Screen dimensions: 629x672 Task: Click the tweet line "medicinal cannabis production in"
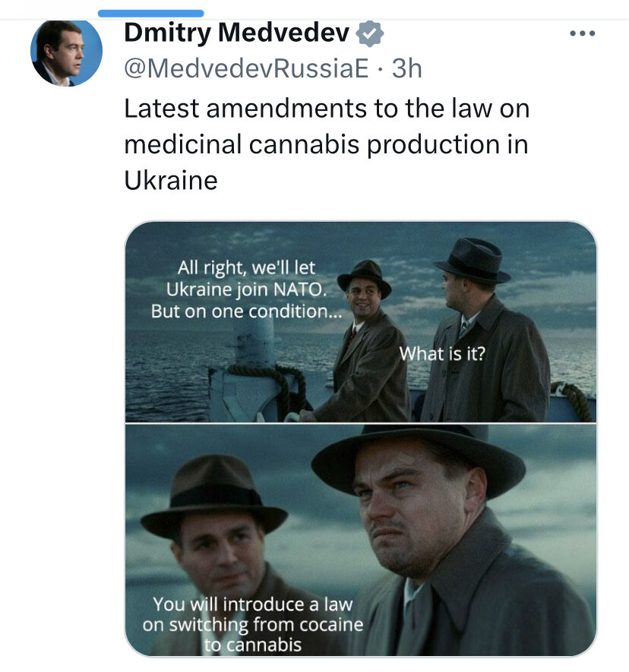tap(326, 144)
